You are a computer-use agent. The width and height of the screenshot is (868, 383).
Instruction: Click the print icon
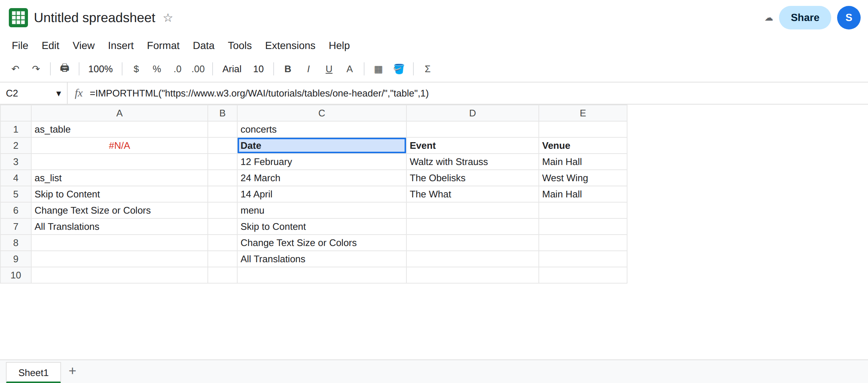pyautogui.click(x=64, y=68)
